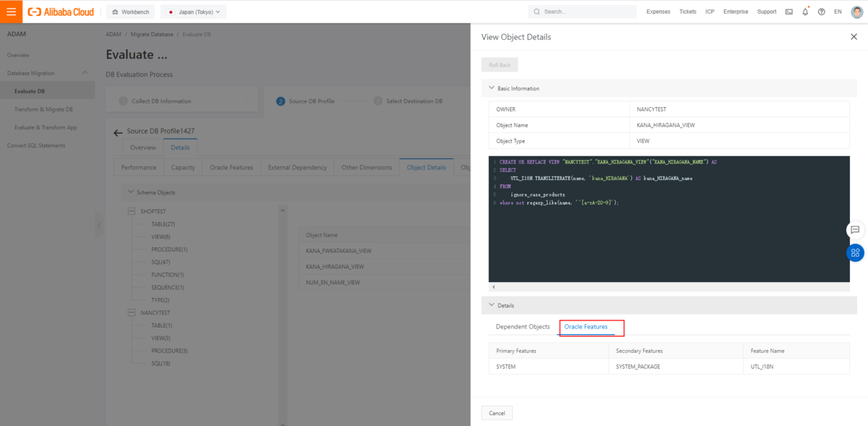This screenshot has width=868, height=426.
Task: Open the Tickets menu
Action: tap(688, 12)
